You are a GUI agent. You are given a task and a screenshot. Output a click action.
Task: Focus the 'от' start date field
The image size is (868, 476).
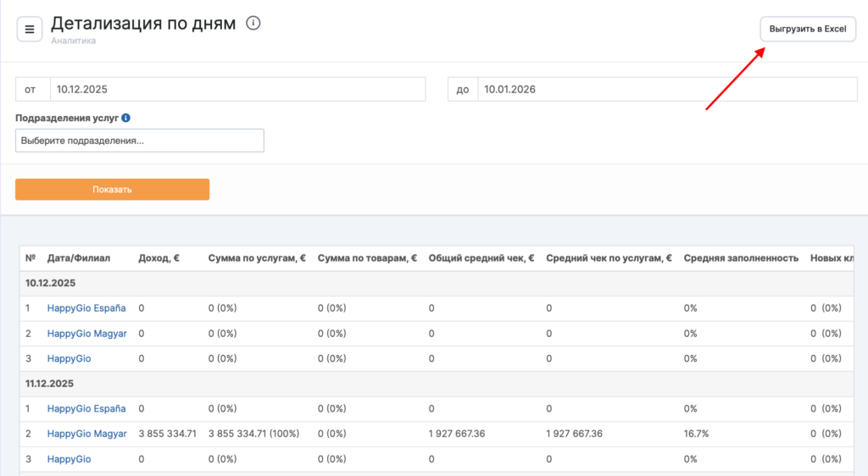[237, 89]
